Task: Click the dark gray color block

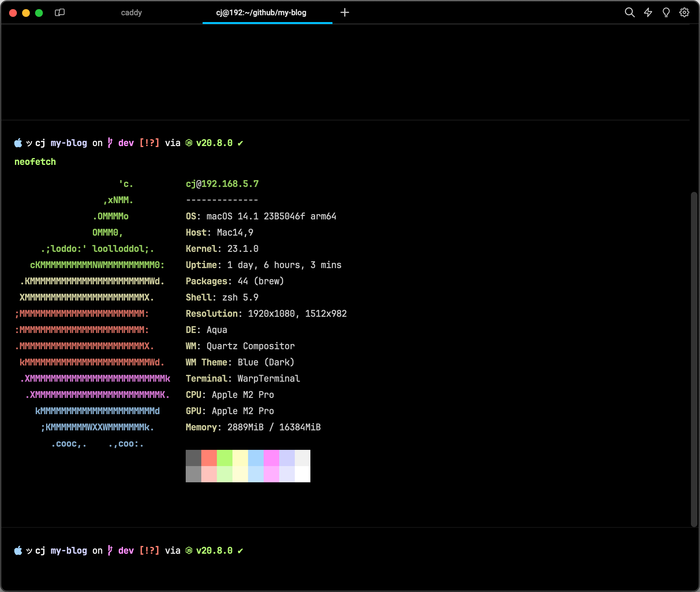Action: tap(194, 458)
